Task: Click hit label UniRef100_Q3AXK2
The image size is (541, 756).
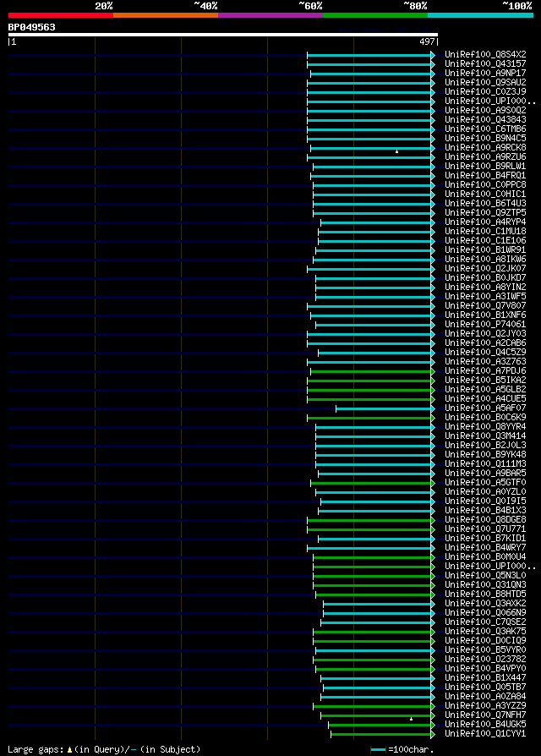Action: pos(485,603)
